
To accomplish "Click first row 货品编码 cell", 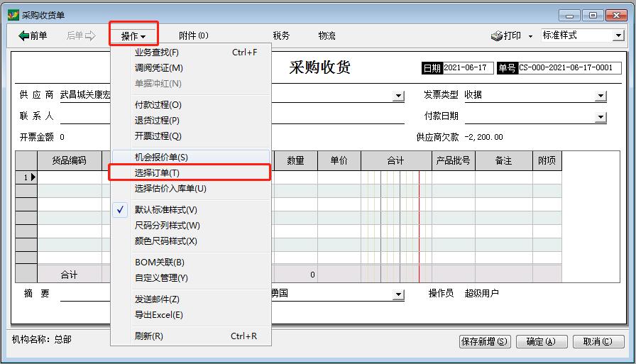I will click(70, 177).
